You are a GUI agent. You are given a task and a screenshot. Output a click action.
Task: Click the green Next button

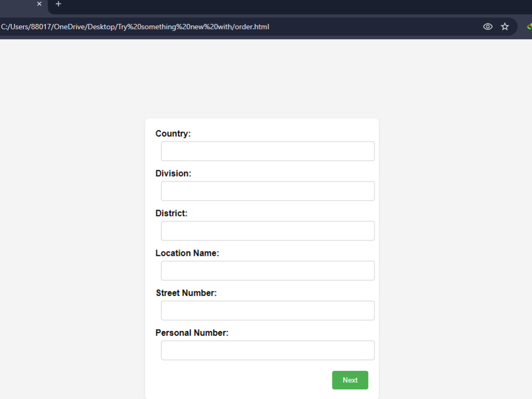point(350,380)
